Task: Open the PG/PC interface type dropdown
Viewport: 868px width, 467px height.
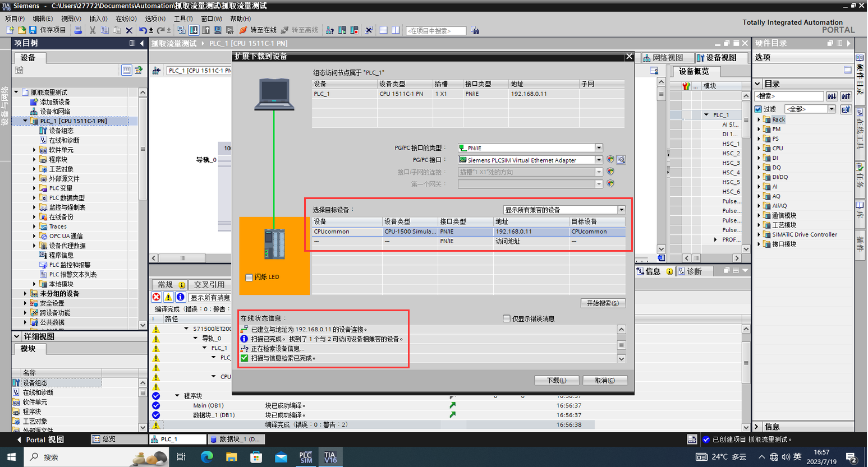Action: coord(599,148)
